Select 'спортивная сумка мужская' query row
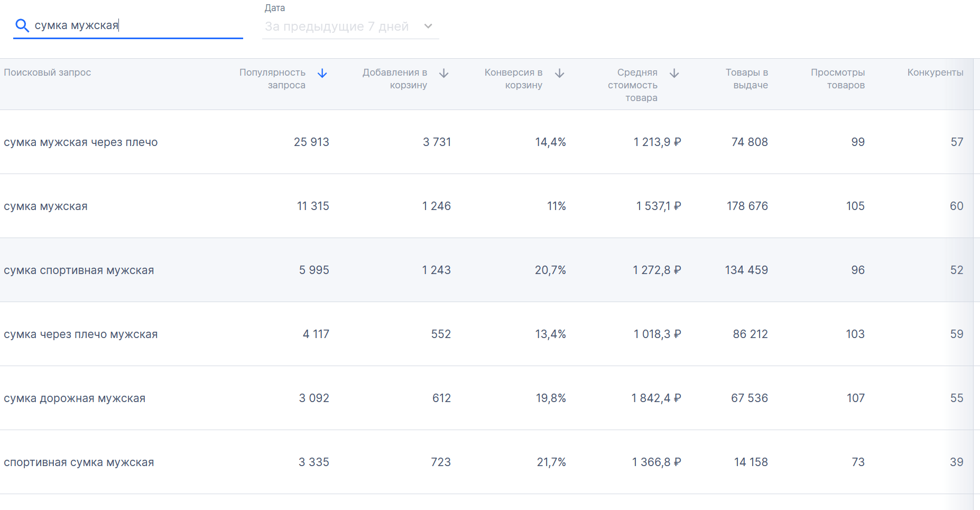Viewport: 980px width, 510px height. pos(79,462)
